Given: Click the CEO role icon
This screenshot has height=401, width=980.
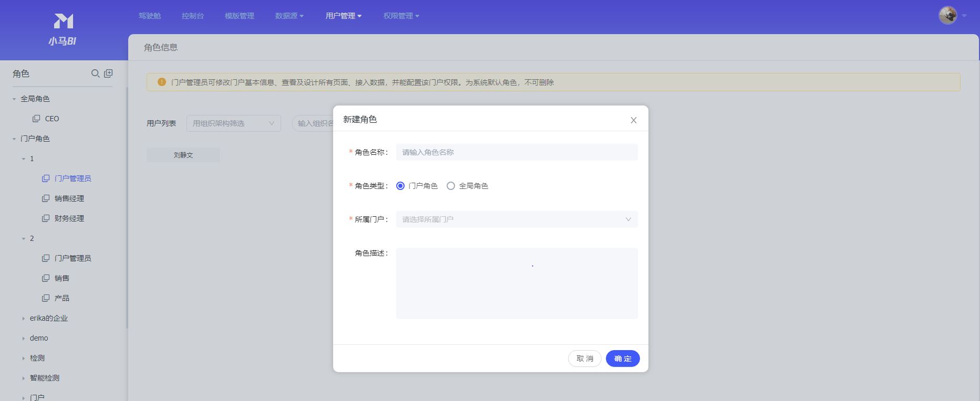Looking at the screenshot, I should 36,119.
